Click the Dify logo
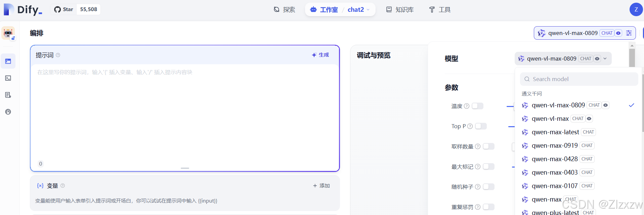Screen dimensions: 644x215 pyautogui.click(x=23, y=9)
